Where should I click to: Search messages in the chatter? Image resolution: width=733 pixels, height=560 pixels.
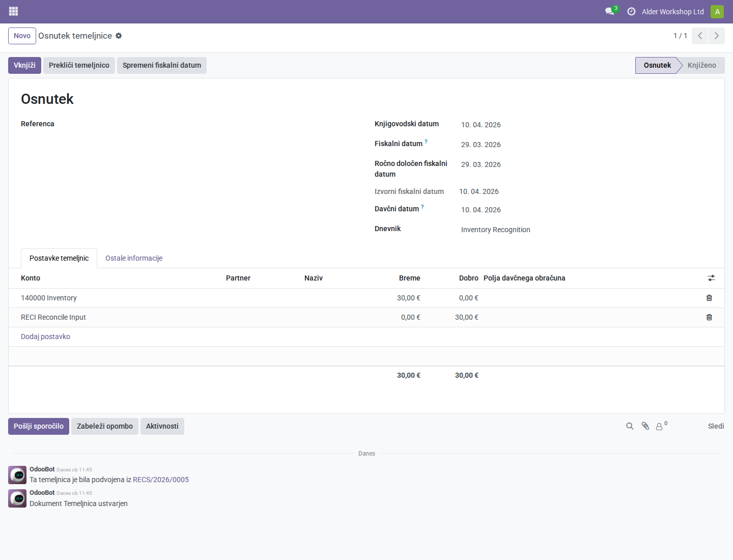pyautogui.click(x=630, y=426)
